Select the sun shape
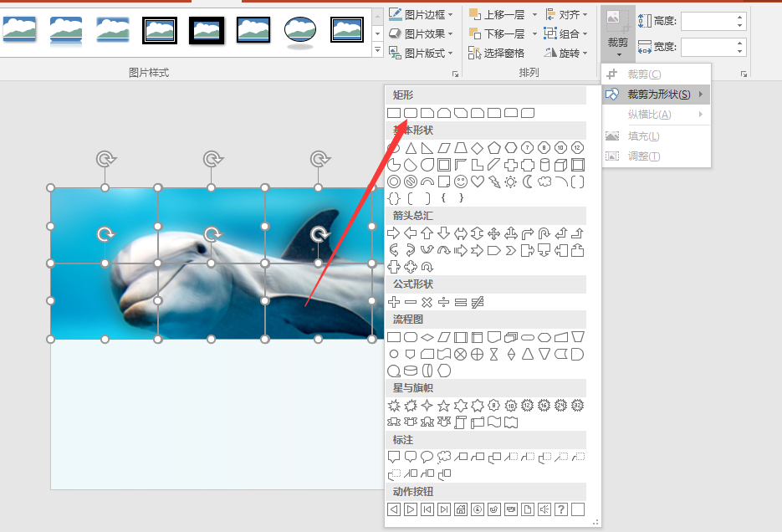This screenshot has width=782, height=532. tap(511, 182)
